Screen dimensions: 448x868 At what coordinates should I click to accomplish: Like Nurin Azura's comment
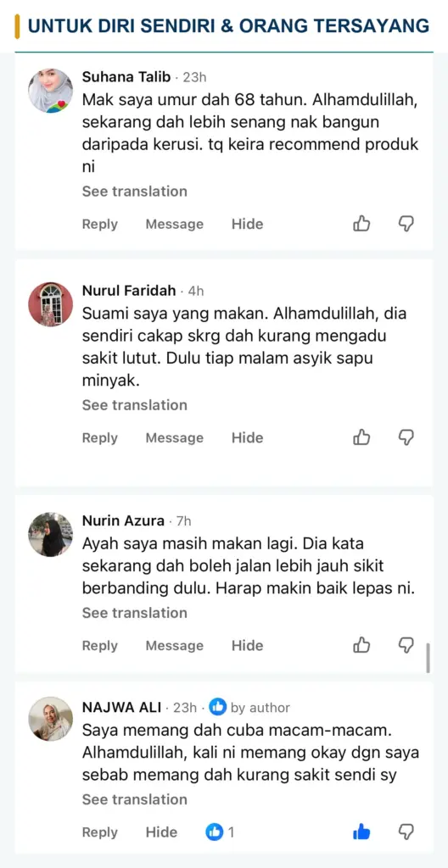(361, 645)
